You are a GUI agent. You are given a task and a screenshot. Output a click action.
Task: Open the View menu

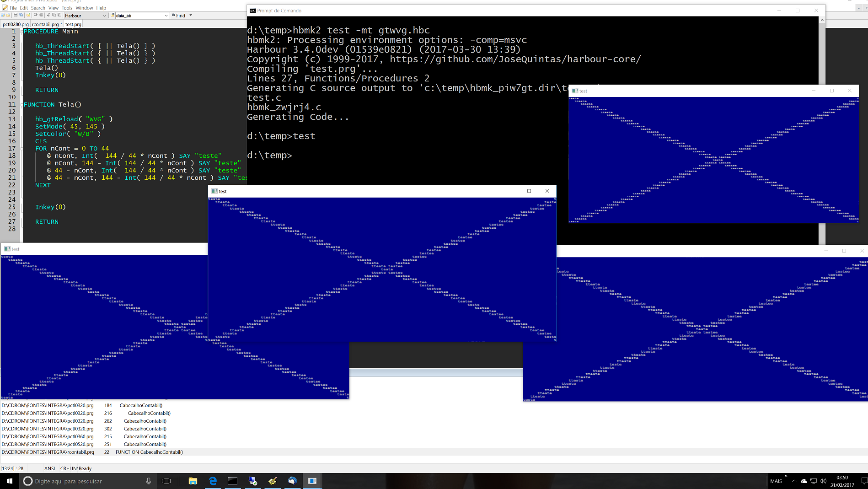tap(54, 8)
